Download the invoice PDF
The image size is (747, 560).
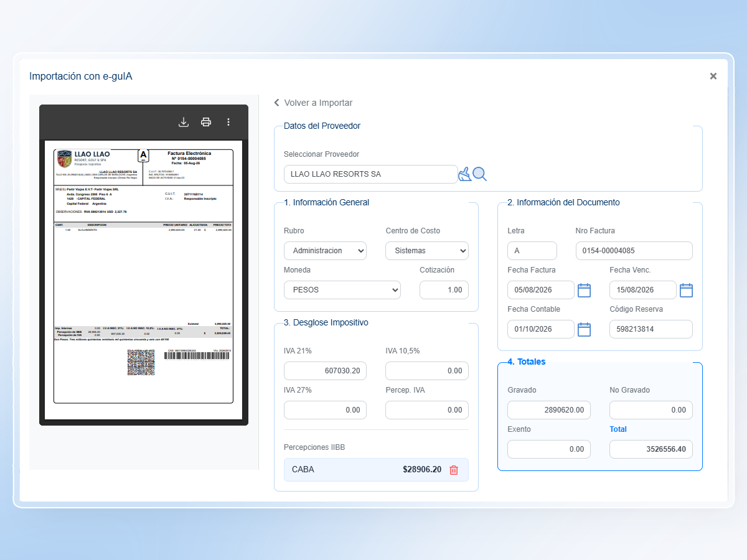[184, 122]
